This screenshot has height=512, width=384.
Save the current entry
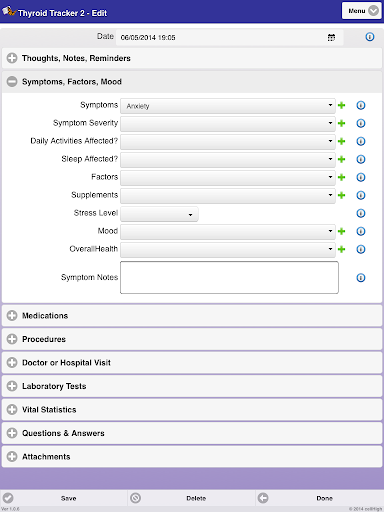click(x=64, y=498)
